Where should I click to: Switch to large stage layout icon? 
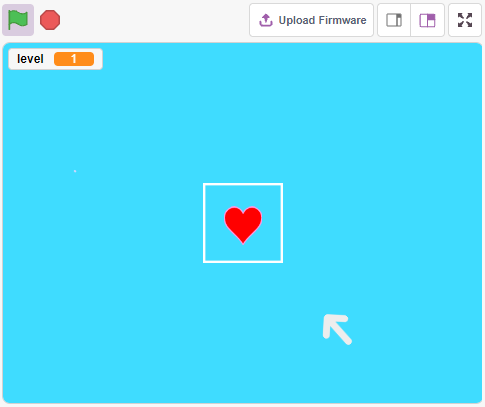pyautogui.click(x=428, y=20)
